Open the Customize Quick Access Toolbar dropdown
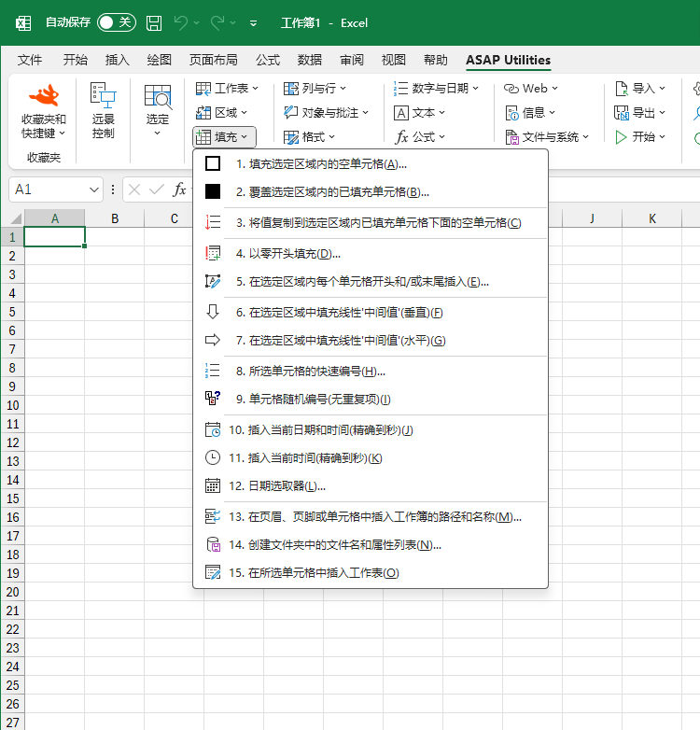Viewport: 700px width, 730px height. (253, 22)
